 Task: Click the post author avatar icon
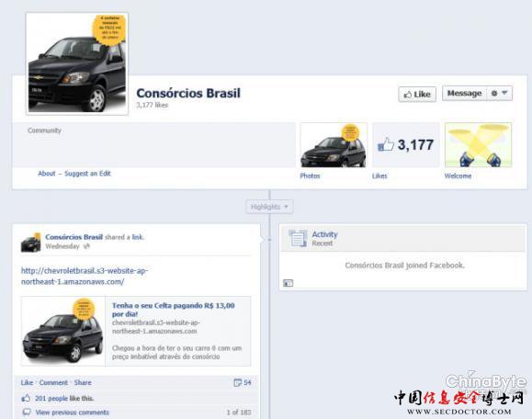[x=31, y=243]
